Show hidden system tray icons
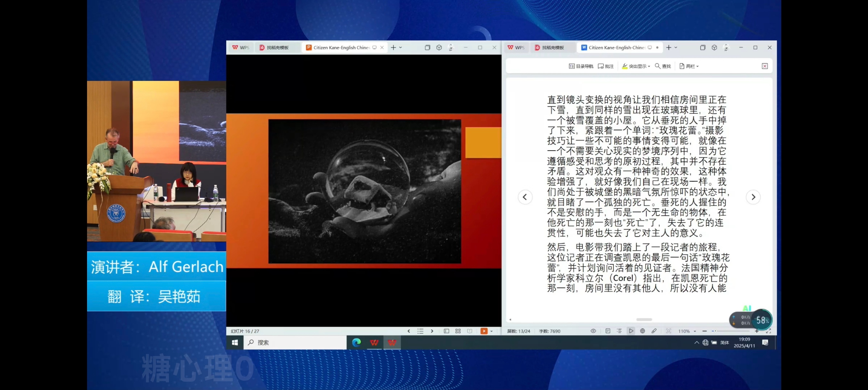Image resolution: width=868 pixels, height=390 pixels. [696, 343]
